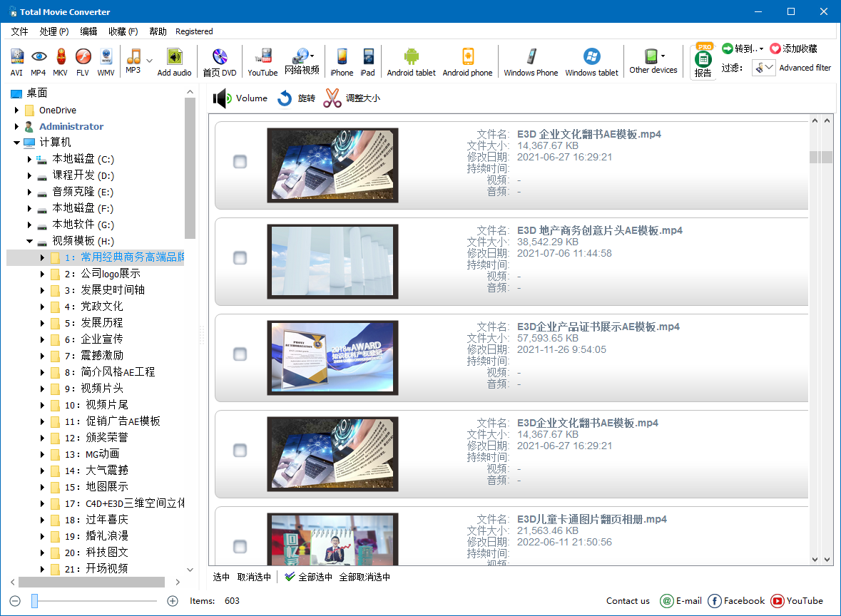
Task: Open the 处理 (P) menu
Action: point(54,31)
